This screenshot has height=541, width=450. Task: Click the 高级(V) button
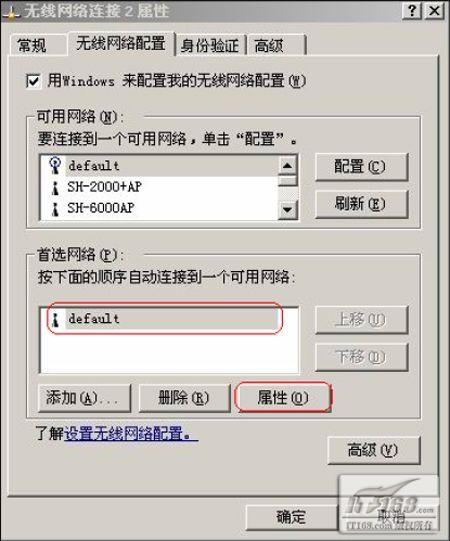pyautogui.click(x=373, y=450)
